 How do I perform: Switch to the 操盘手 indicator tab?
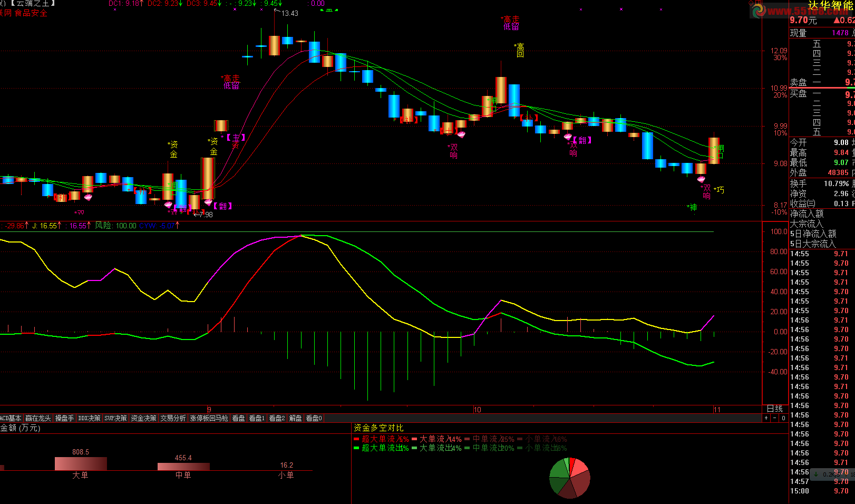(x=65, y=418)
